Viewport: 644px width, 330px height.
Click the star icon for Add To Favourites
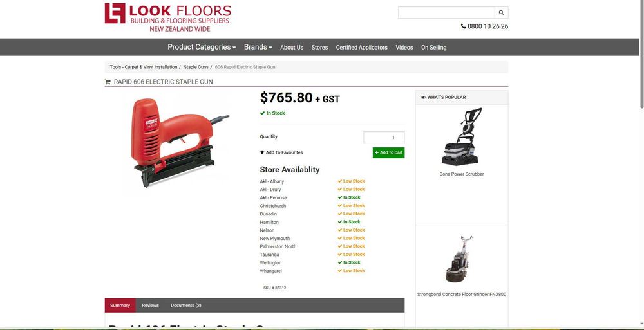pyautogui.click(x=262, y=152)
